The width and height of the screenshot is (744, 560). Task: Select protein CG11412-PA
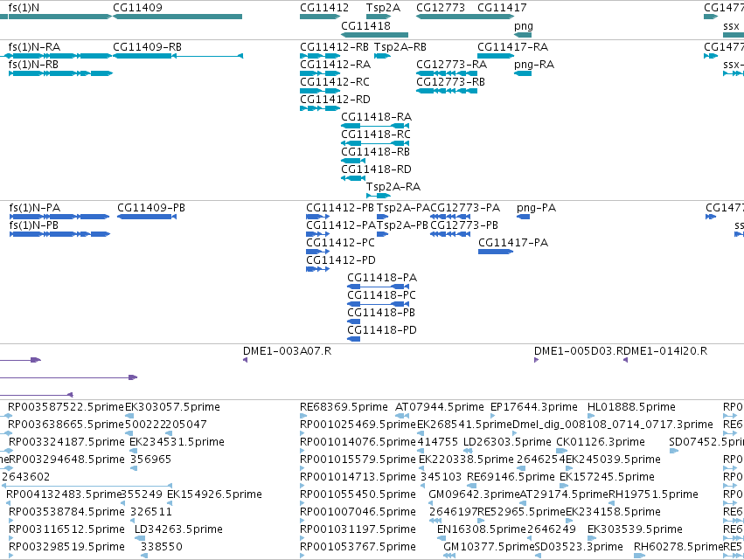click(x=341, y=225)
